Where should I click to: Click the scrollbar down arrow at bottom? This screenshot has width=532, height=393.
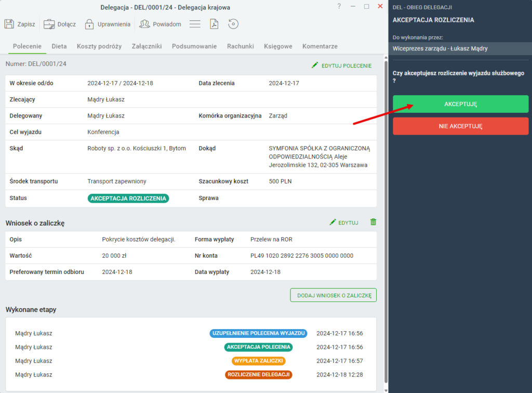coord(386,390)
